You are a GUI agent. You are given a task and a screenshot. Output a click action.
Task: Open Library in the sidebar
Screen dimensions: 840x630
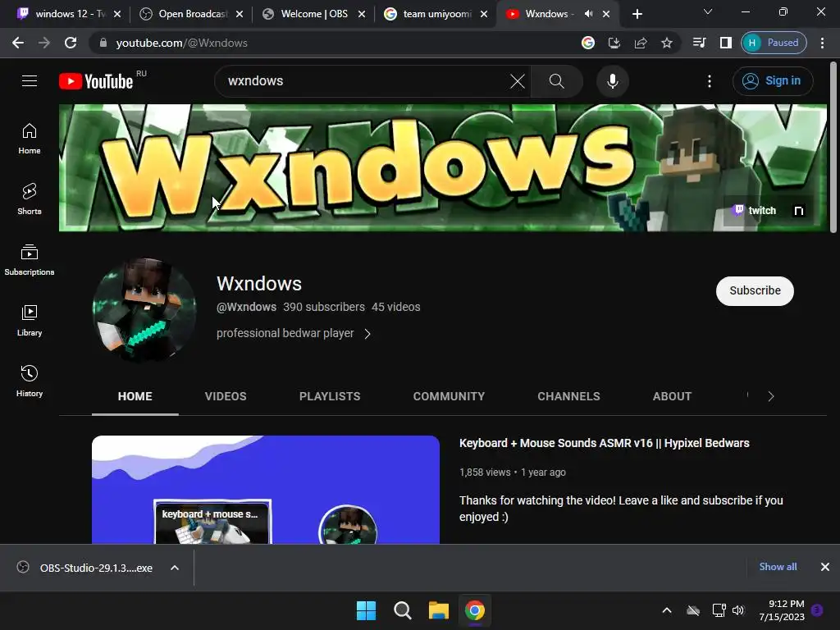pyautogui.click(x=30, y=321)
